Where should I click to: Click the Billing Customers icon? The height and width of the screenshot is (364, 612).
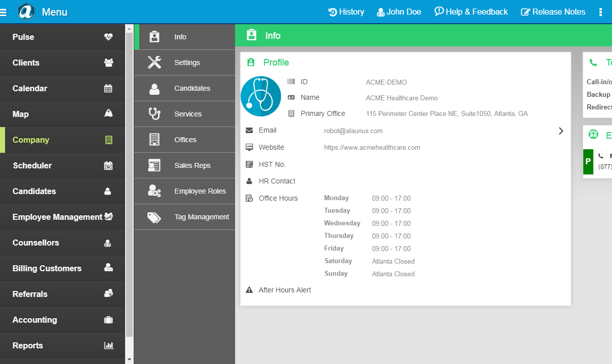click(x=108, y=268)
